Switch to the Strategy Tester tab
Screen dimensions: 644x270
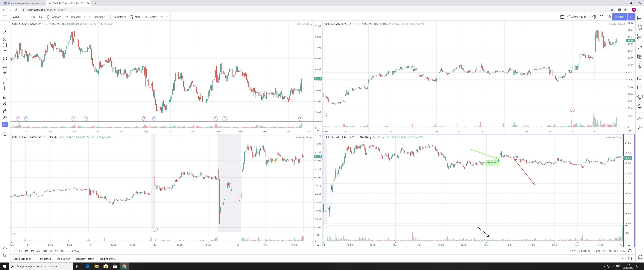click(x=84, y=259)
